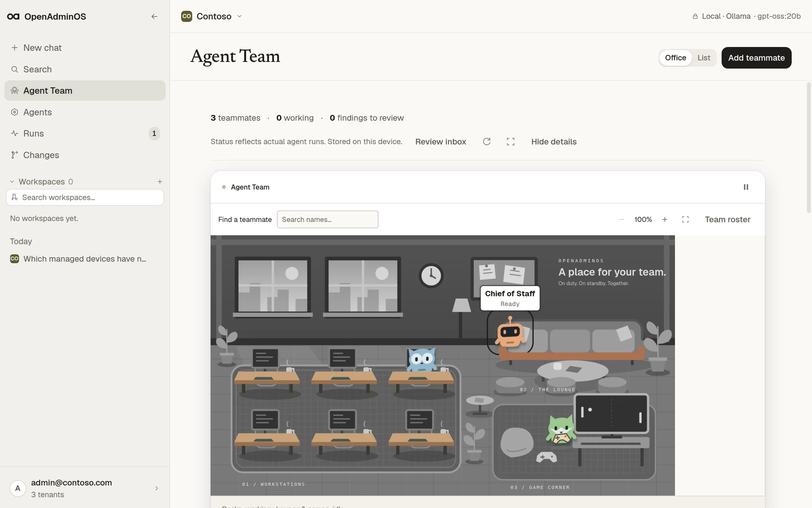The image size is (812, 508).
Task: Zoom out the office with minus
Action: click(x=621, y=219)
